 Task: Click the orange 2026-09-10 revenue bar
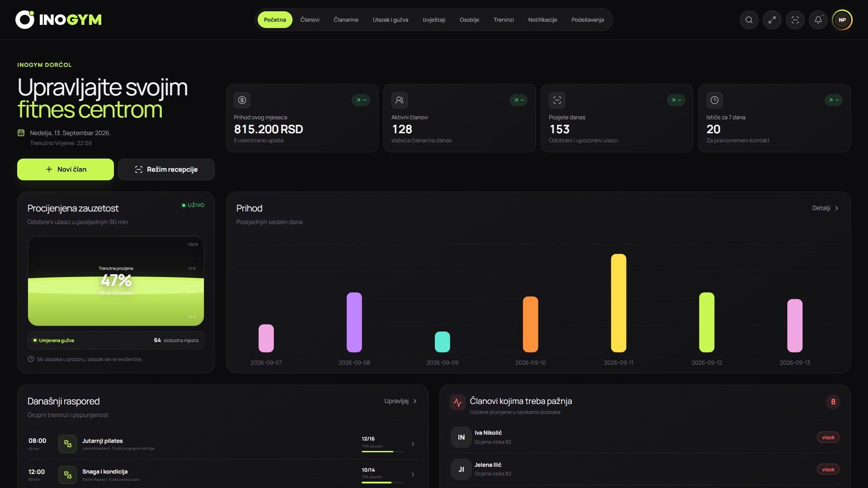coord(530,324)
